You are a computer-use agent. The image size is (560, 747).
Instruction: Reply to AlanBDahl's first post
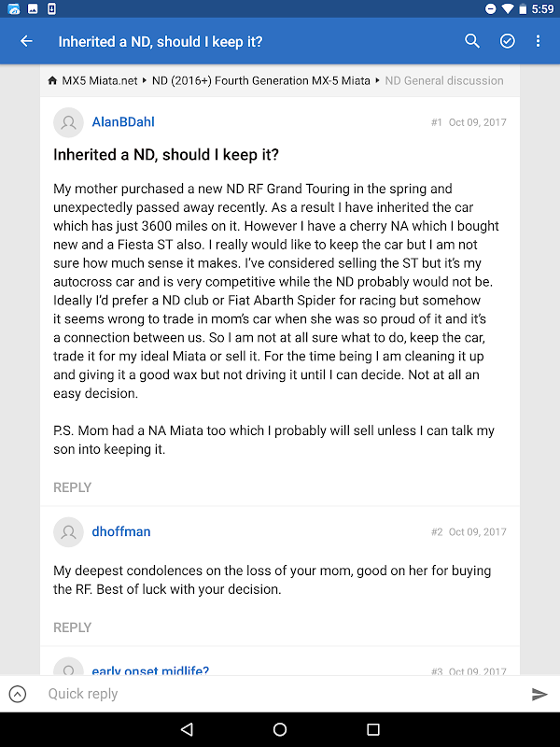tap(72, 487)
